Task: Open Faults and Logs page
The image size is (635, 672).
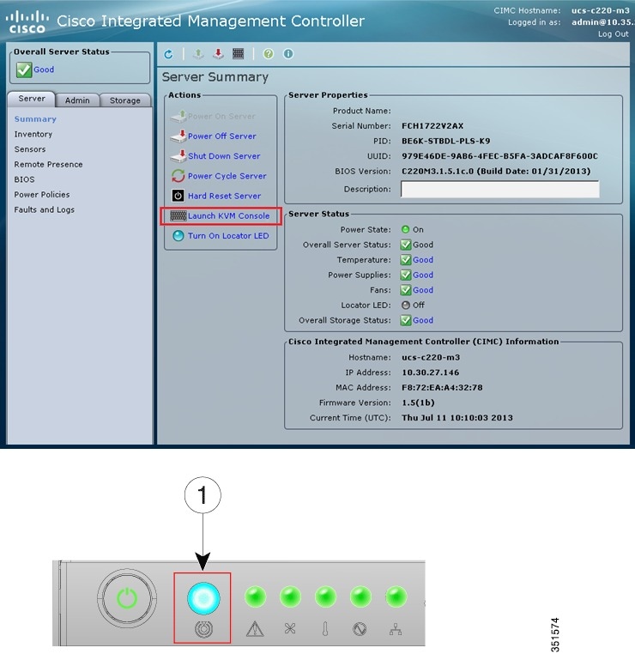Action: [44, 209]
